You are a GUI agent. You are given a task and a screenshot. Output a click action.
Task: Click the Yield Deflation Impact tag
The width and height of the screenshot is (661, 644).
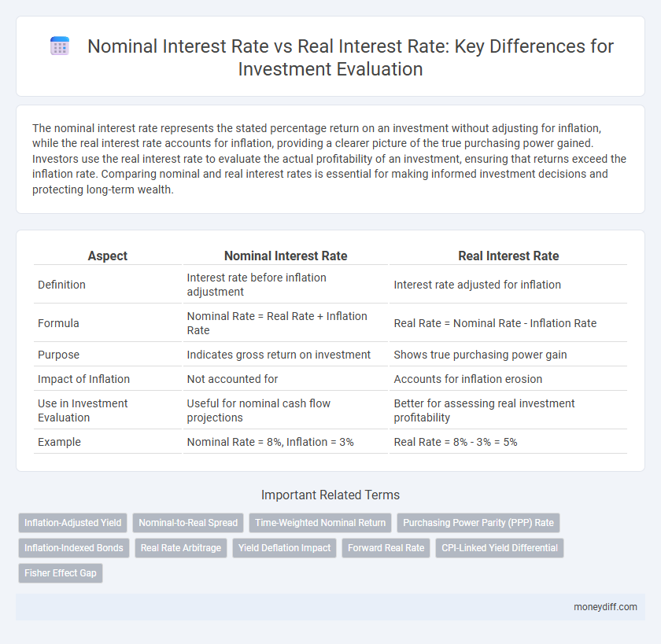click(285, 548)
